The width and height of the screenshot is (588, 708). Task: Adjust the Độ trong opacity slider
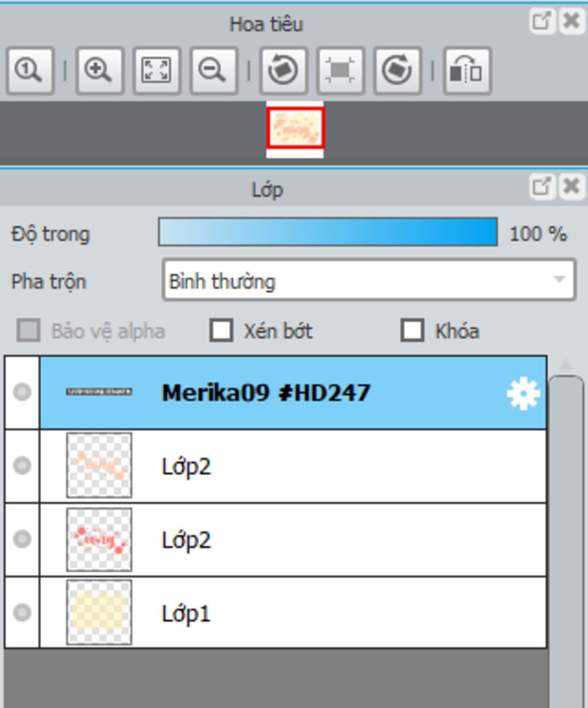[x=328, y=232]
